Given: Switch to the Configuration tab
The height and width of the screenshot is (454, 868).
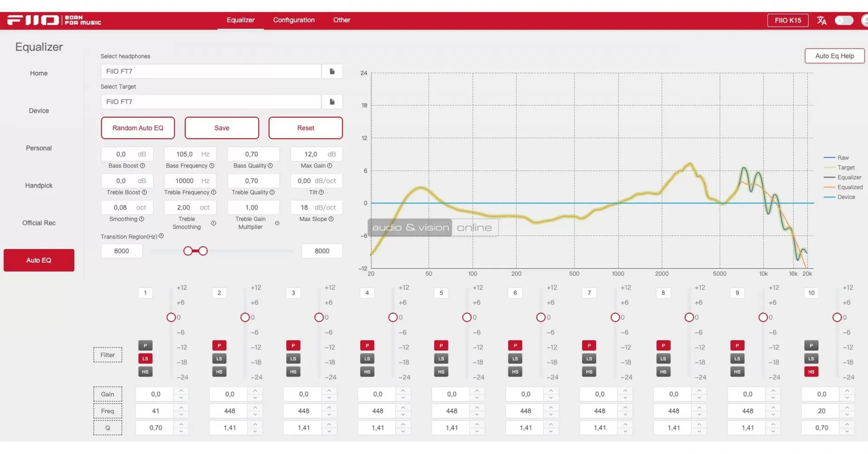Looking at the screenshot, I should click(x=294, y=20).
